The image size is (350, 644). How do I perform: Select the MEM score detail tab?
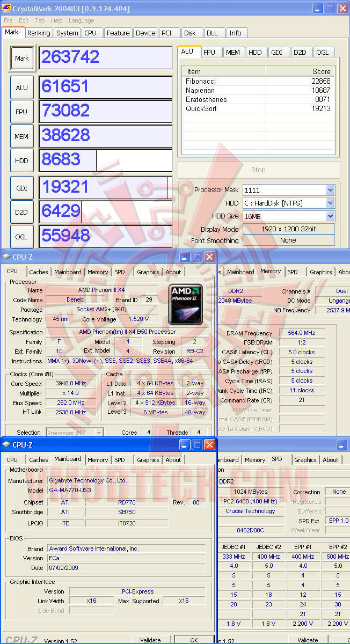click(x=233, y=52)
